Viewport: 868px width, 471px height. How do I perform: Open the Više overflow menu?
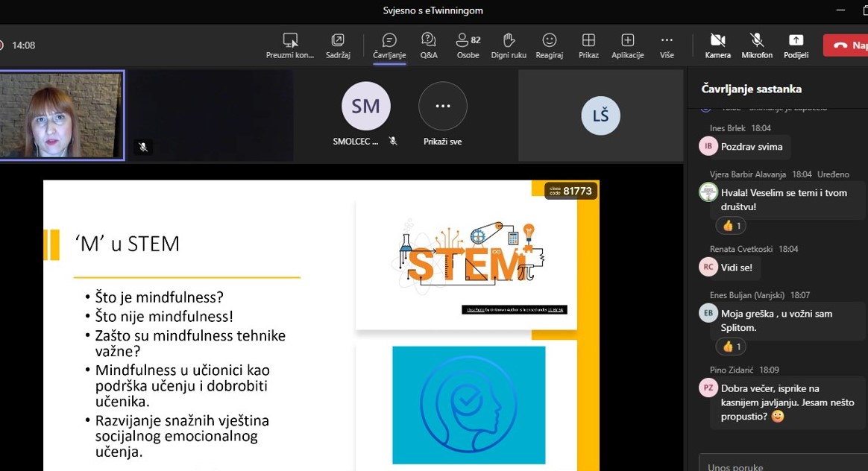click(666, 45)
